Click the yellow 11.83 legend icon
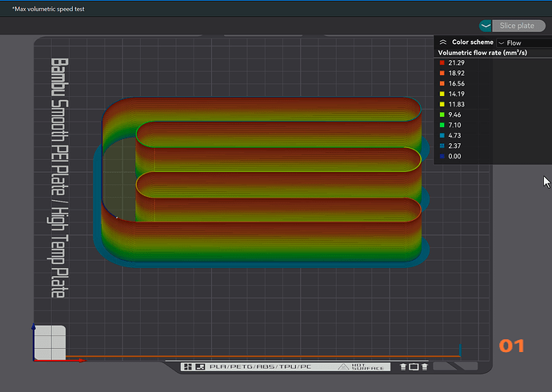This screenshot has height=392, width=552. pyautogui.click(x=442, y=104)
